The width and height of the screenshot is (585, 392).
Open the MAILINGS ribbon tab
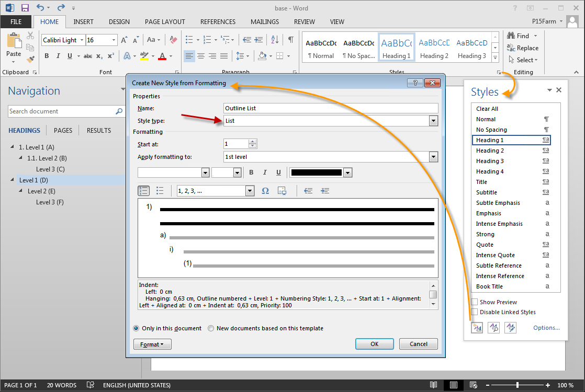(264, 21)
